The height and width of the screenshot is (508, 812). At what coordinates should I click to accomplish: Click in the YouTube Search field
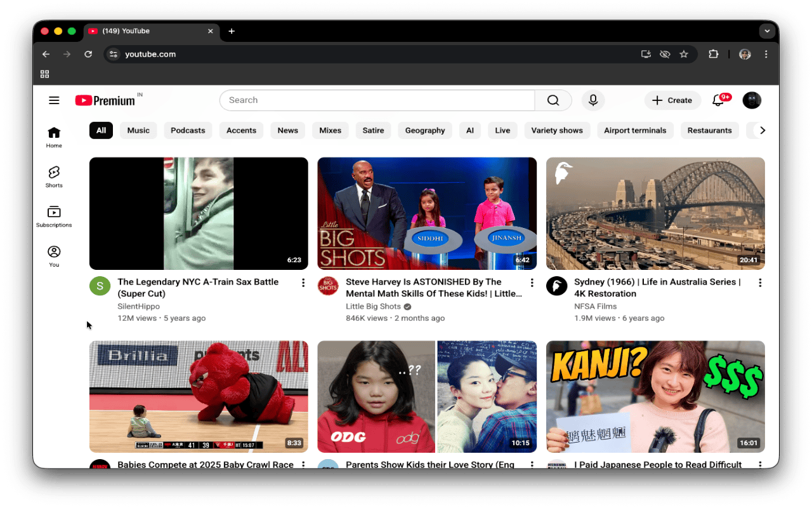click(x=377, y=100)
